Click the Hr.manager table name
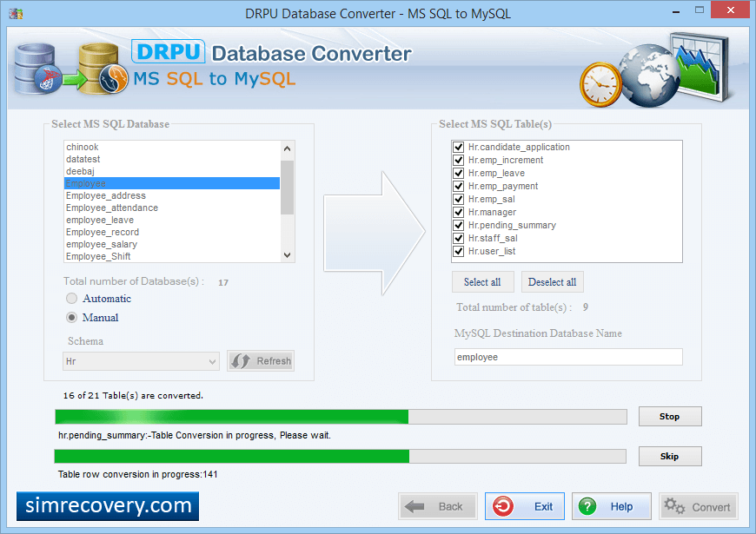The image size is (756, 534). click(492, 212)
